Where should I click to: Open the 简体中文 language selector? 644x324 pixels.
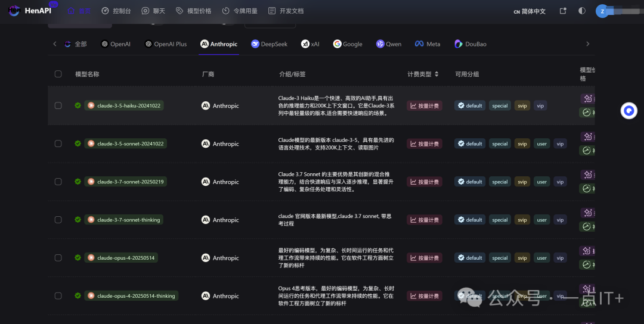click(x=530, y=11)
